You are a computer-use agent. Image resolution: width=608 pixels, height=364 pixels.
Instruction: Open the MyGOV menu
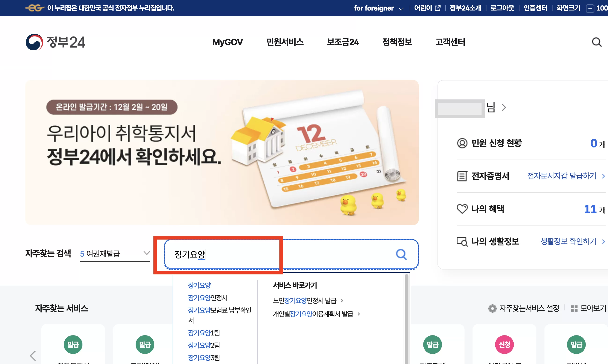[227, 42]
